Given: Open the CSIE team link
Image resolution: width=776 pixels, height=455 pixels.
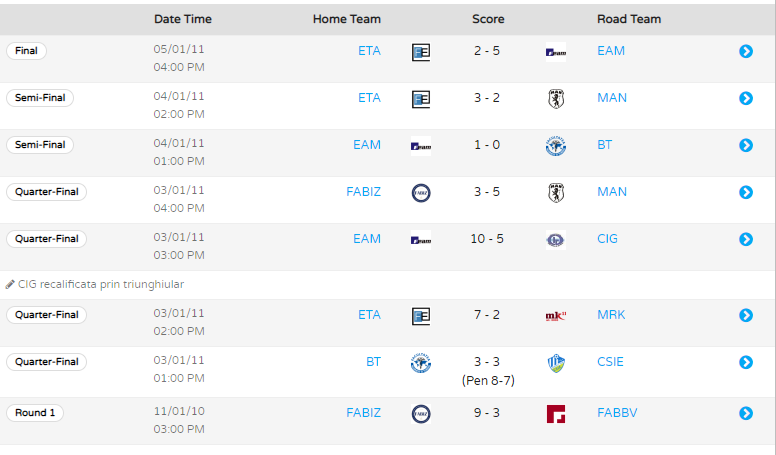Looking at the screenshot, I should (610, 361).
